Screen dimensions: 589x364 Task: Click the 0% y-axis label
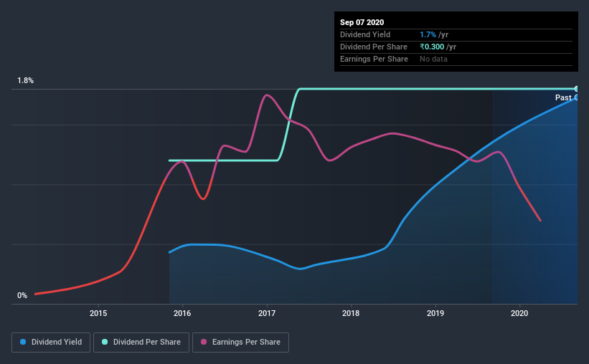[x=22, y=295]
